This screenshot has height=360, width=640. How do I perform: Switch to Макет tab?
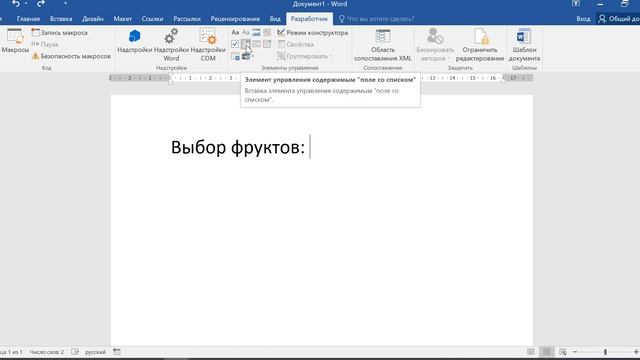pos(122,19)
